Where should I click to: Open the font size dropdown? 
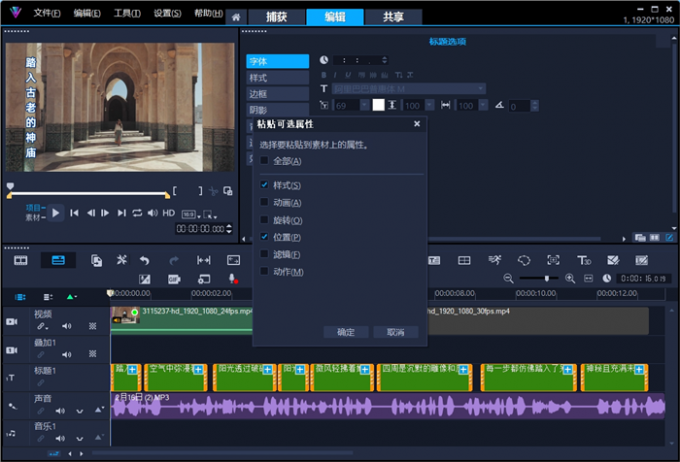pyautogui.click(x=364, y=105)
